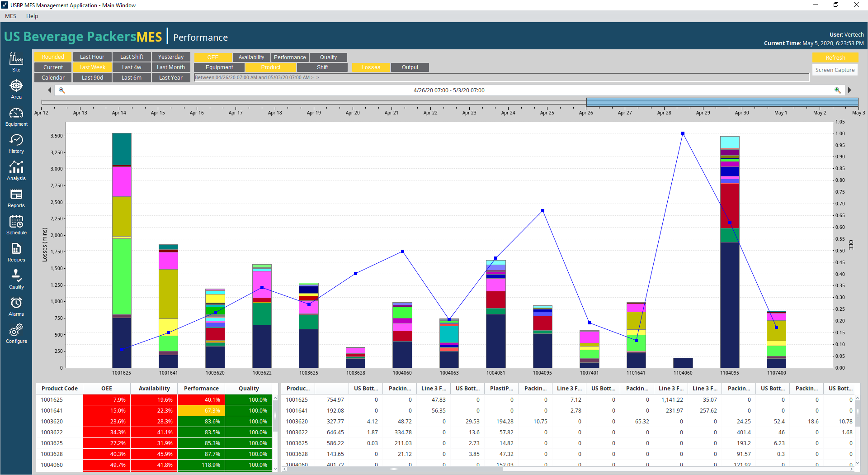The image size is (868, 475).
Task: Select the Last 90d range
Action: [92, 78]
